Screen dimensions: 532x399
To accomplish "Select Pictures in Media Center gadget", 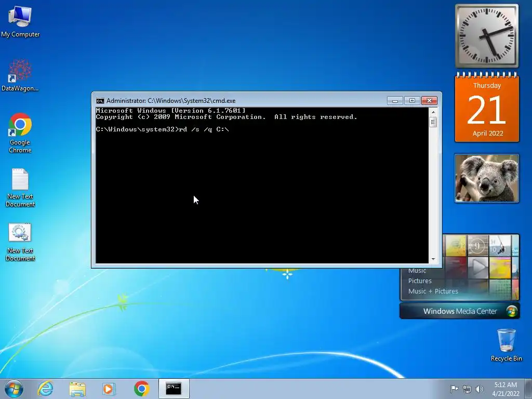I will click(420, 281).
